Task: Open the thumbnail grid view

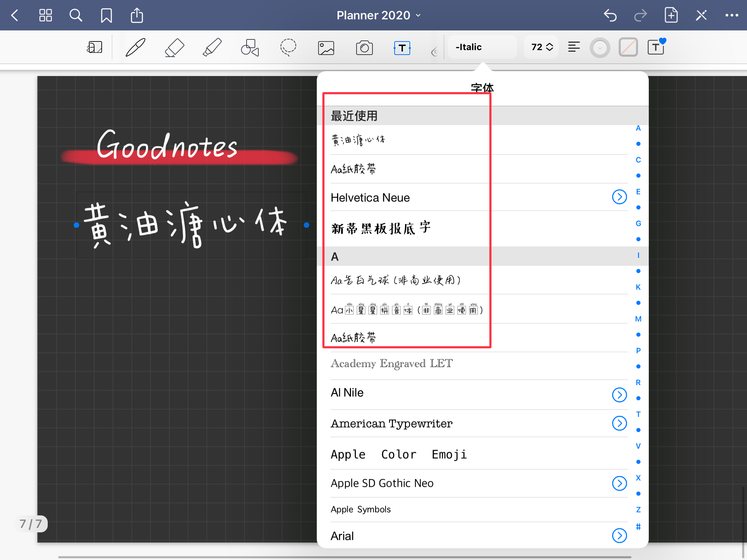Action: [x=45, y=15]
